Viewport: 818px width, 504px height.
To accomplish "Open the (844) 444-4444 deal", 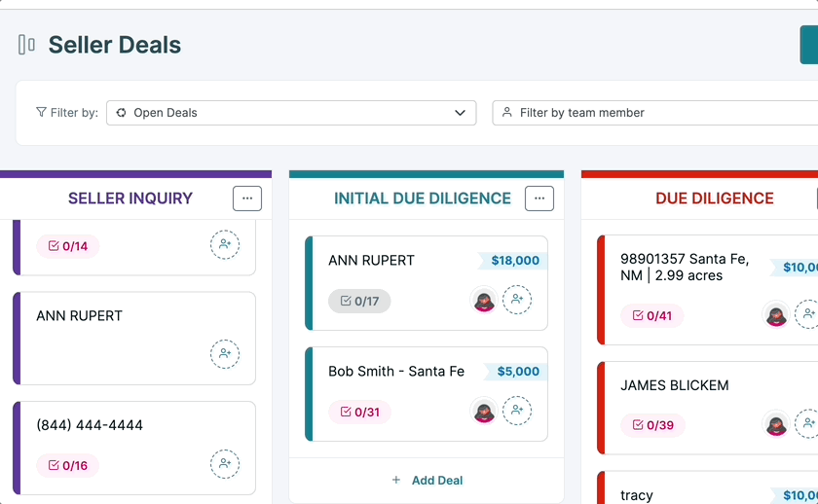I will tap(134, 449).
